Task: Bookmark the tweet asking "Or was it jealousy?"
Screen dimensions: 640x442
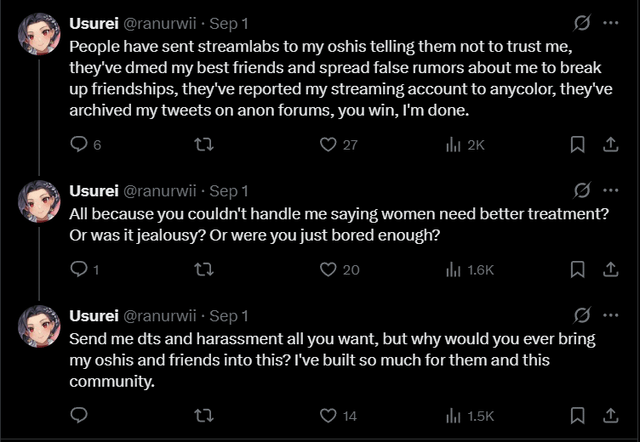Action: click(x=577, y=269)
